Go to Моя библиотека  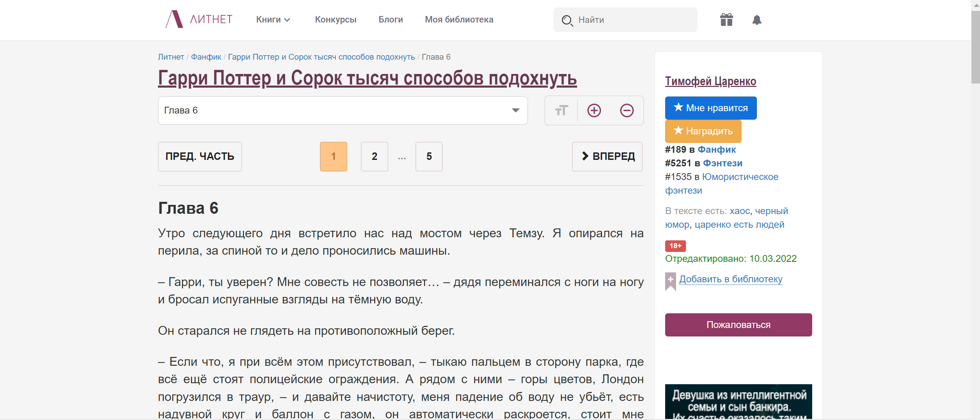coord(458,20)
